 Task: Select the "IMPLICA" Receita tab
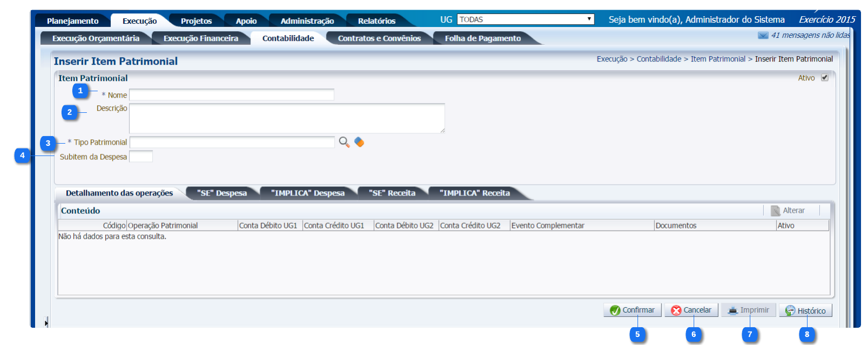click(x=474, y=193)
